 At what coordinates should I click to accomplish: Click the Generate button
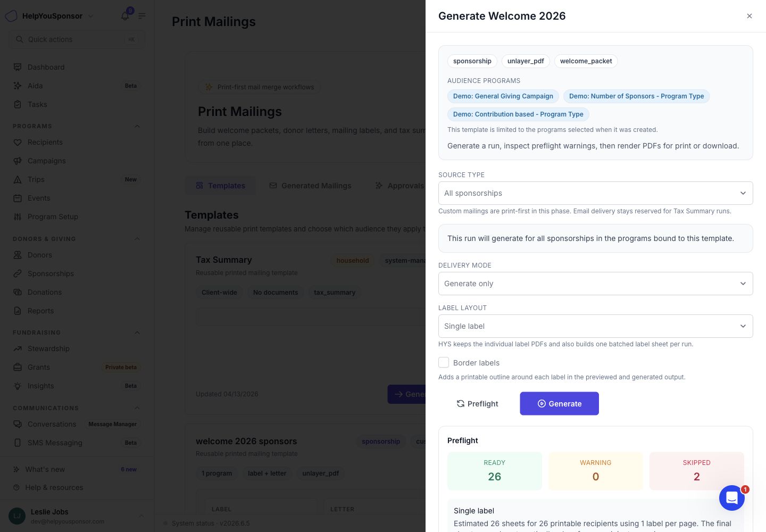559,404
